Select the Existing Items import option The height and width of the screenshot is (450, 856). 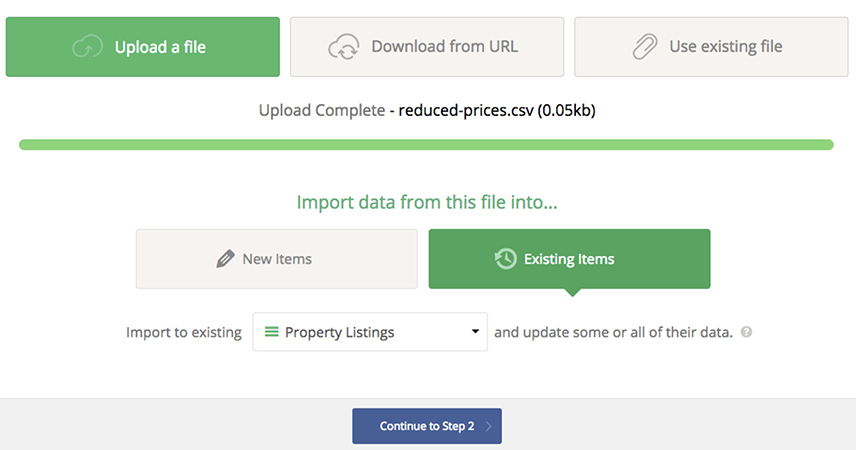point(569,259)
